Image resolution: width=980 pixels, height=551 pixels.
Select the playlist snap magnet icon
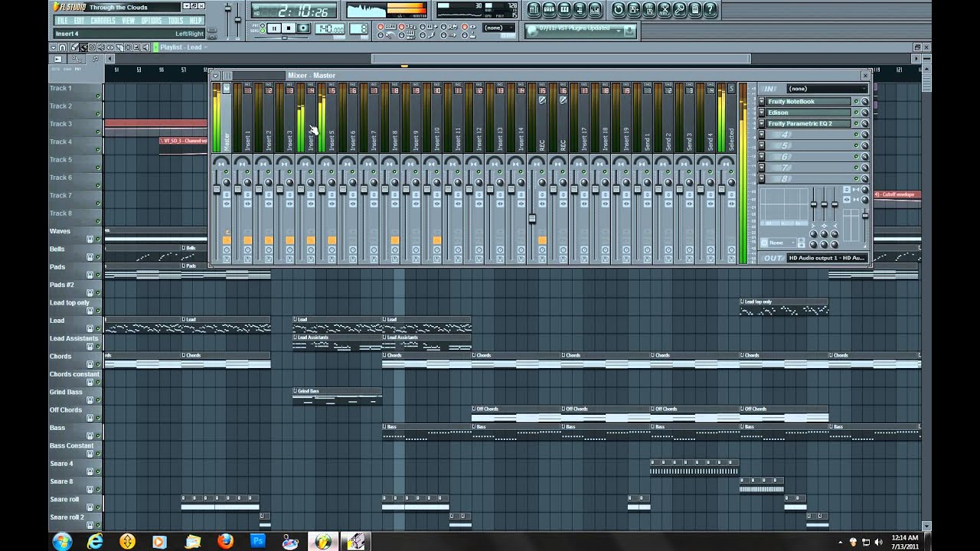(x=62, y=47)
